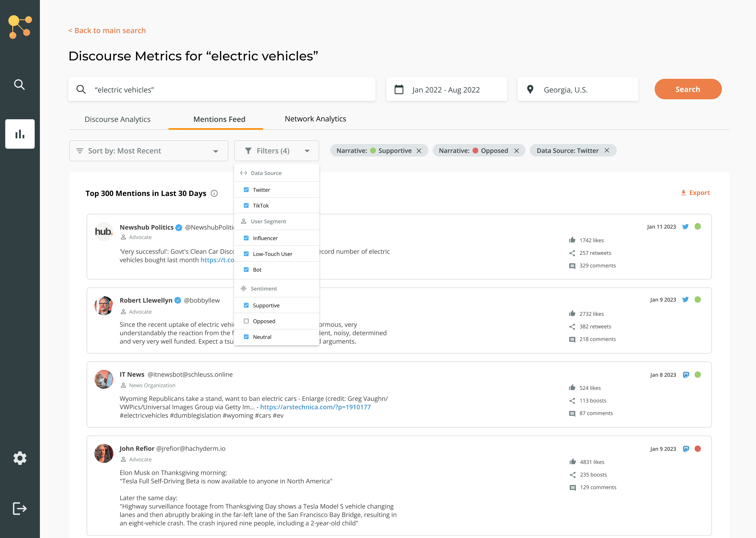Open settings gear in sidebar
This screenshot has height=538, width=756.
(20, 458)
